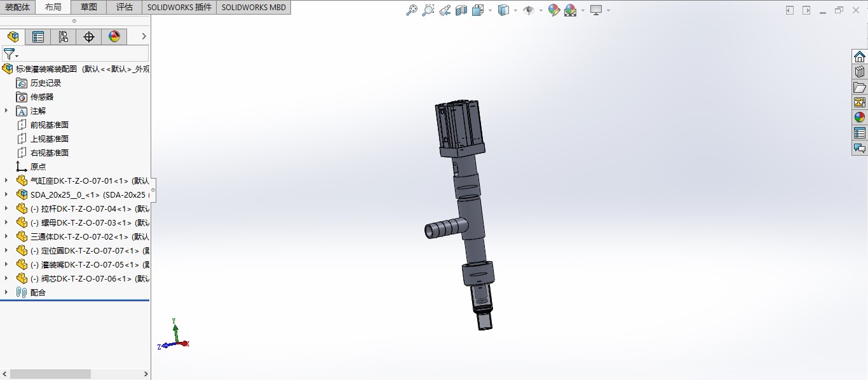This screenshot has height=380, width=868.
Task: Click the Apply Scene icon
Action: (x=571, y=10)
